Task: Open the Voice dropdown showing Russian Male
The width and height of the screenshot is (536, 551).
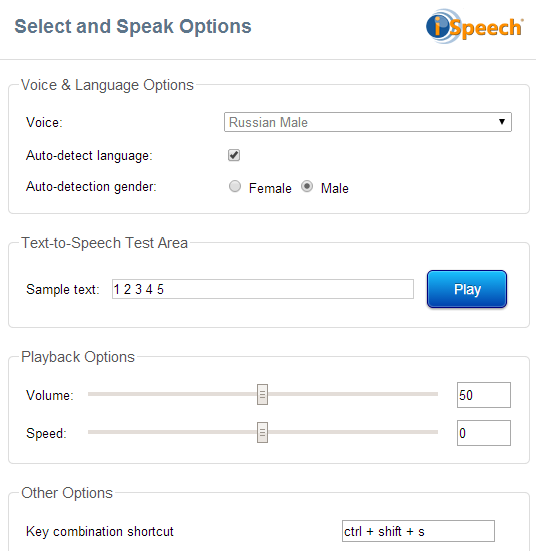Action: [x=368, y=122]
